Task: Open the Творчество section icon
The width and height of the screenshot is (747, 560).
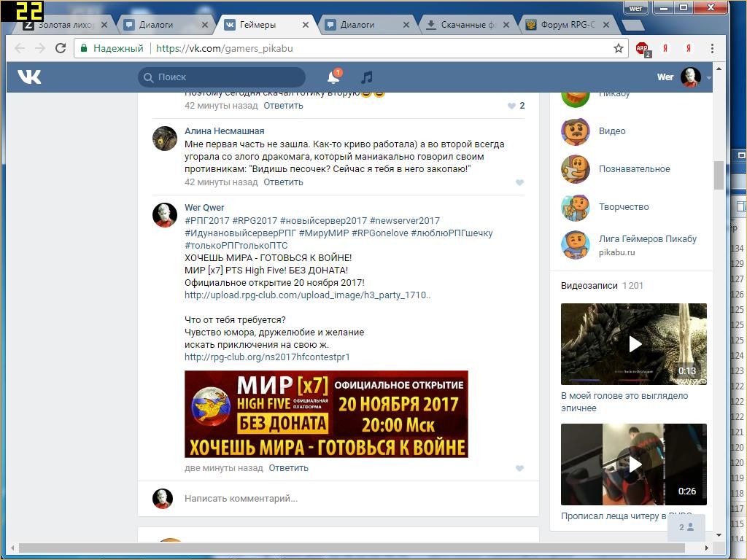Action: [x=576, y=207]
